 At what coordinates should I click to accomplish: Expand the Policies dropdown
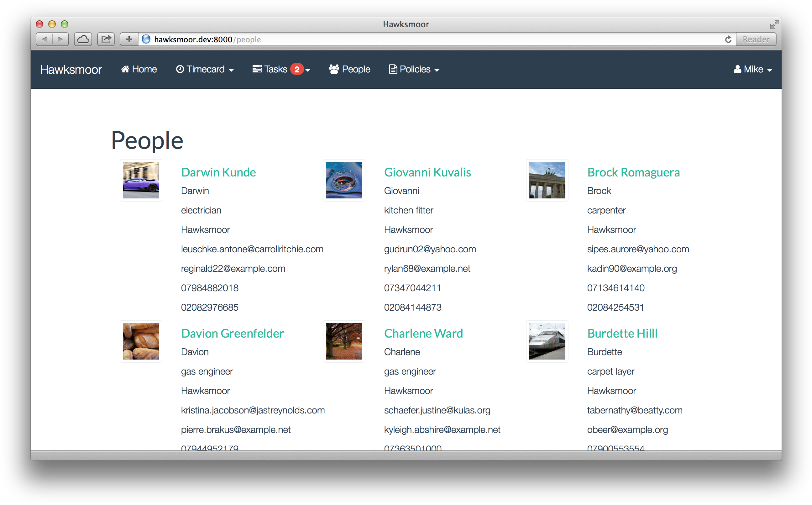(x=414, y=69)
